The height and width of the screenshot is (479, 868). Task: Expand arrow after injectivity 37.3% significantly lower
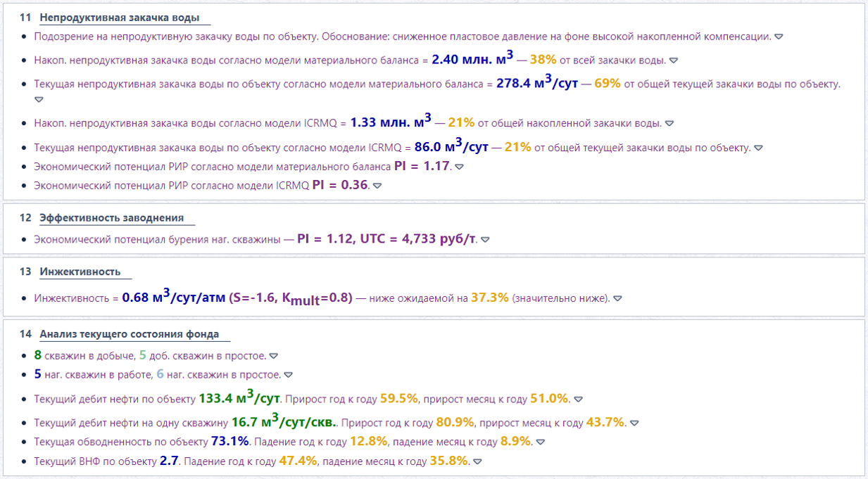coord(617,299)
